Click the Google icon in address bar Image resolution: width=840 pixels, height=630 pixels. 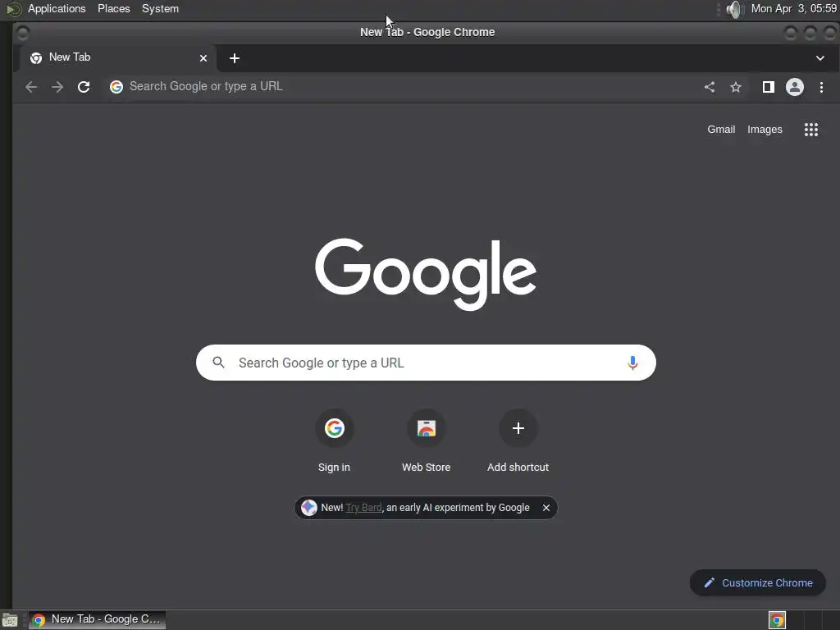click(116, 87)
